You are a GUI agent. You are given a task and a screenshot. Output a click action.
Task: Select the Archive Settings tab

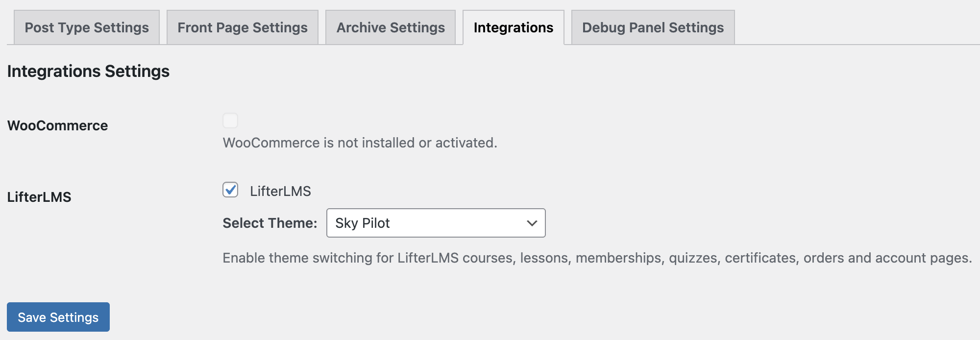(x=390, y=27)
